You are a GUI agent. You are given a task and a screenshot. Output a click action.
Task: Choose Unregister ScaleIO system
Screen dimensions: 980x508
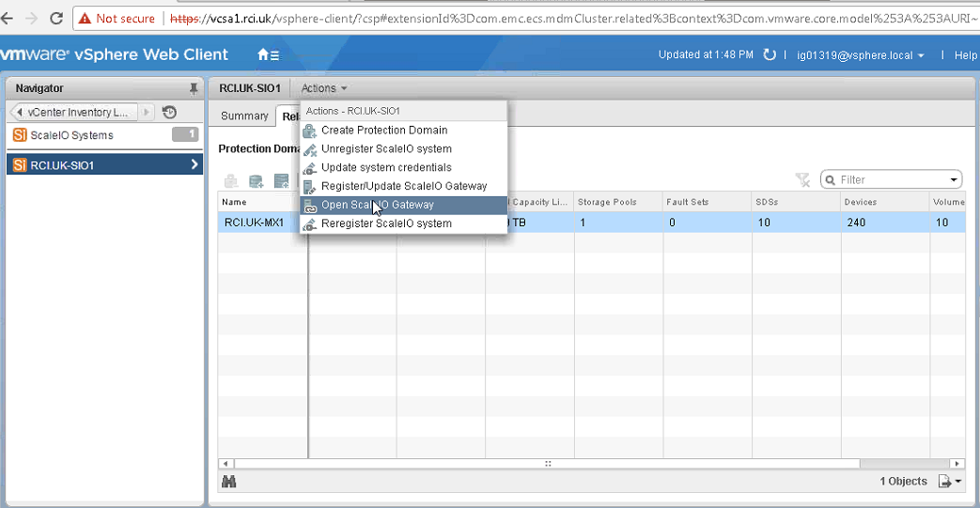(404, 148)
